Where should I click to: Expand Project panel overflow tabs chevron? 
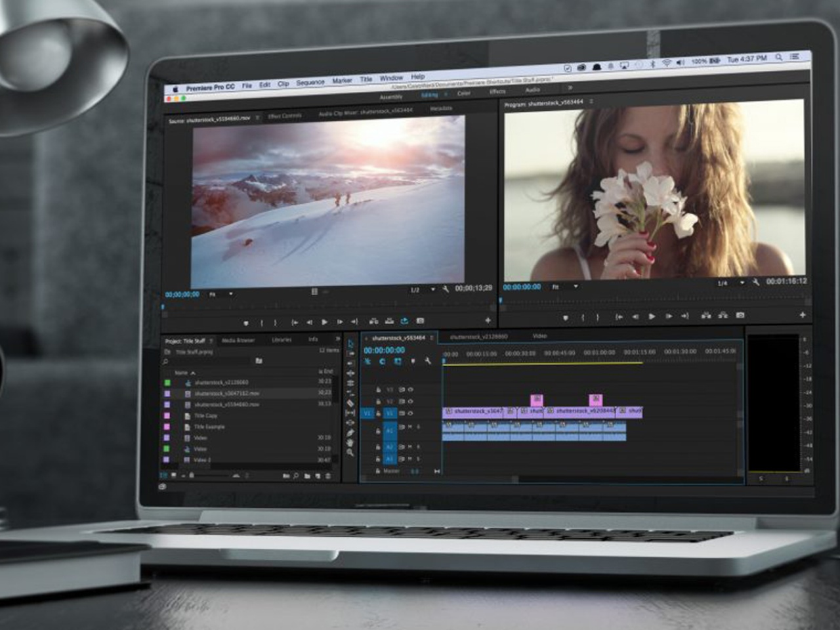coord(338,339)
